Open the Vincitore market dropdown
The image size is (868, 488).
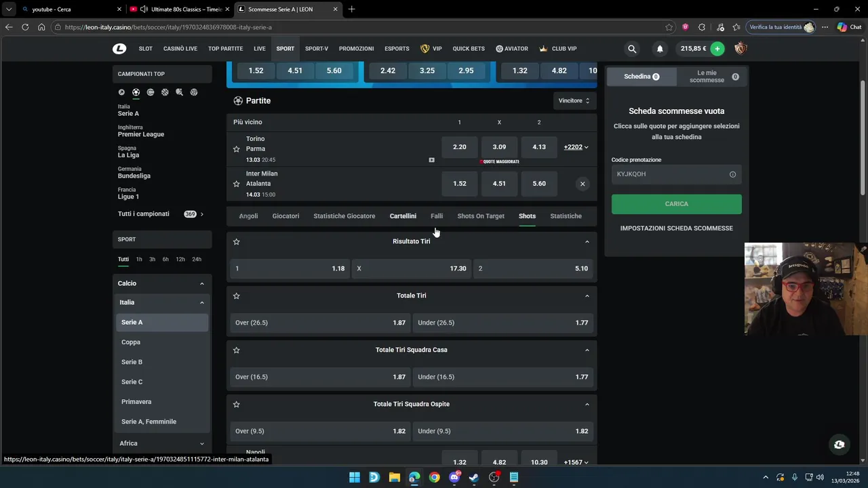(574, 100)
